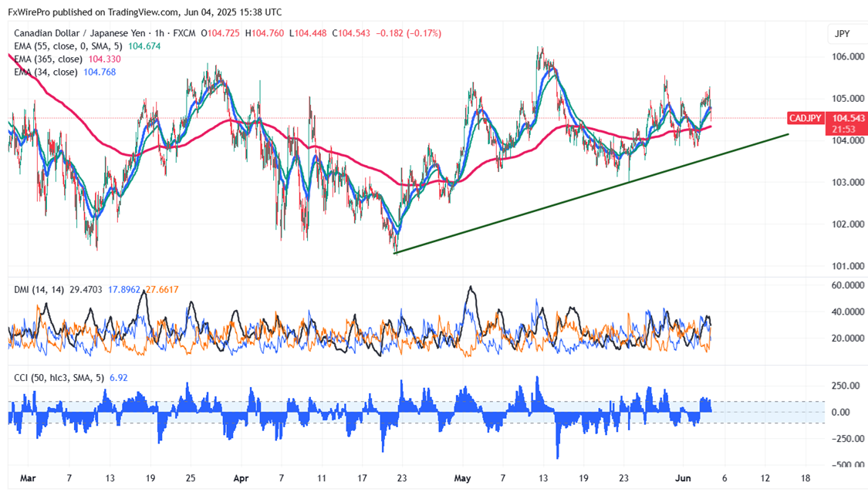Click the 17 date label on time axis
The image size is (868, 492).
[362, 478]
